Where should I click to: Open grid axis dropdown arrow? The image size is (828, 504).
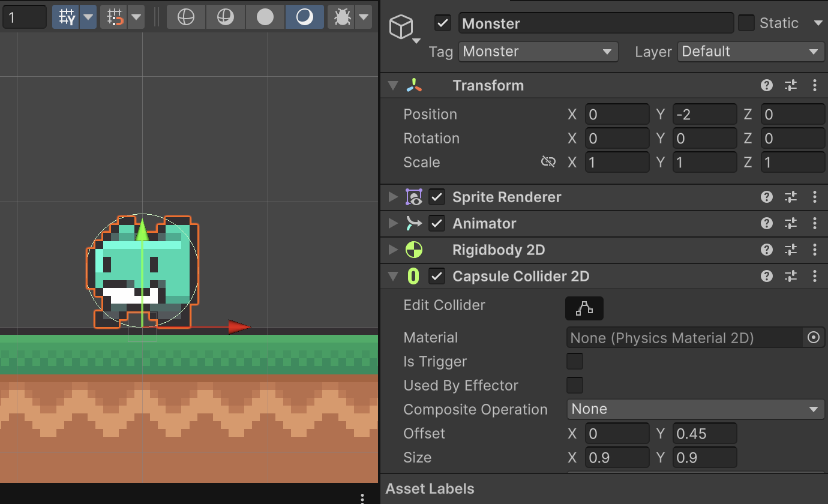[x=89, y=17]
